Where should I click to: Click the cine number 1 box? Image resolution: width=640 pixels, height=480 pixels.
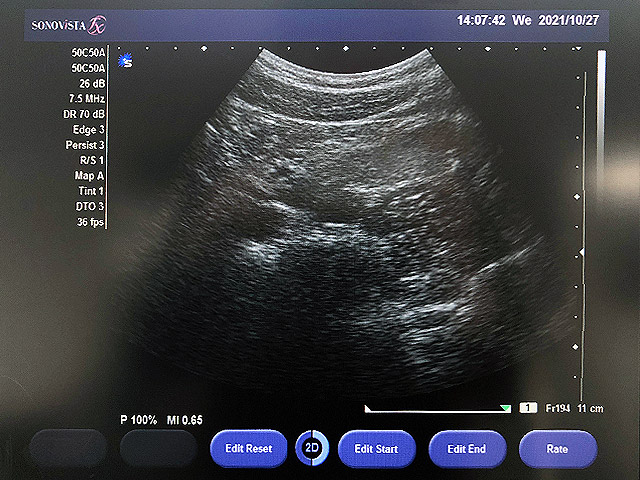point(528,408)
